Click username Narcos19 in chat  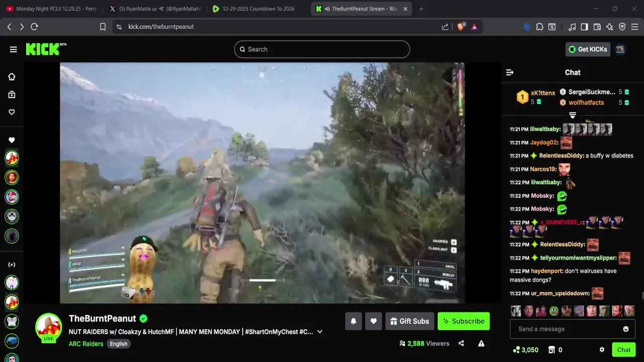[x=543, y=169]
